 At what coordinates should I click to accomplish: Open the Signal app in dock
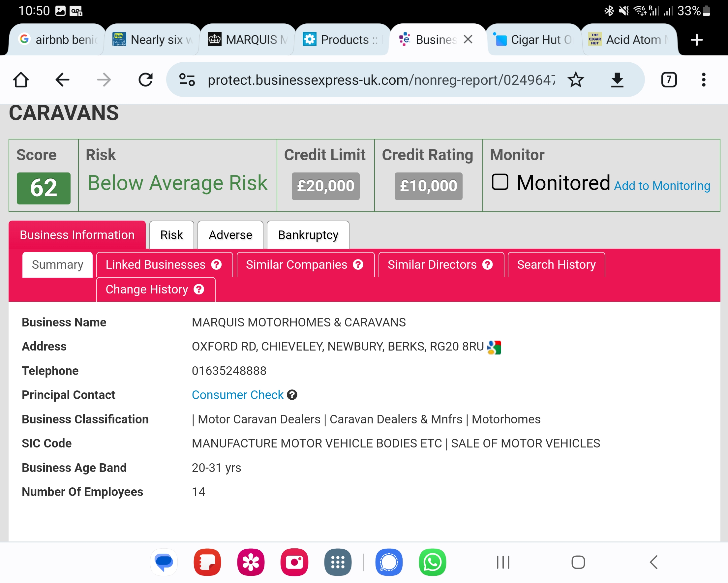(389, 563)
